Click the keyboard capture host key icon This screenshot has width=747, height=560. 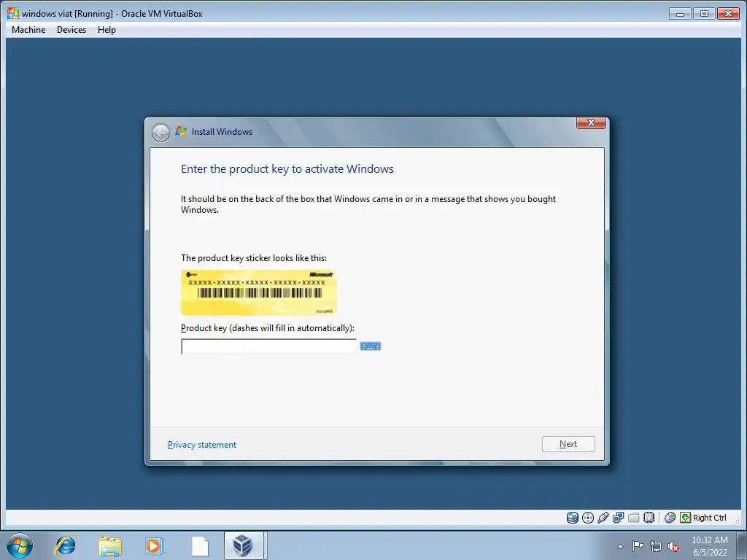tap(685, 518)
